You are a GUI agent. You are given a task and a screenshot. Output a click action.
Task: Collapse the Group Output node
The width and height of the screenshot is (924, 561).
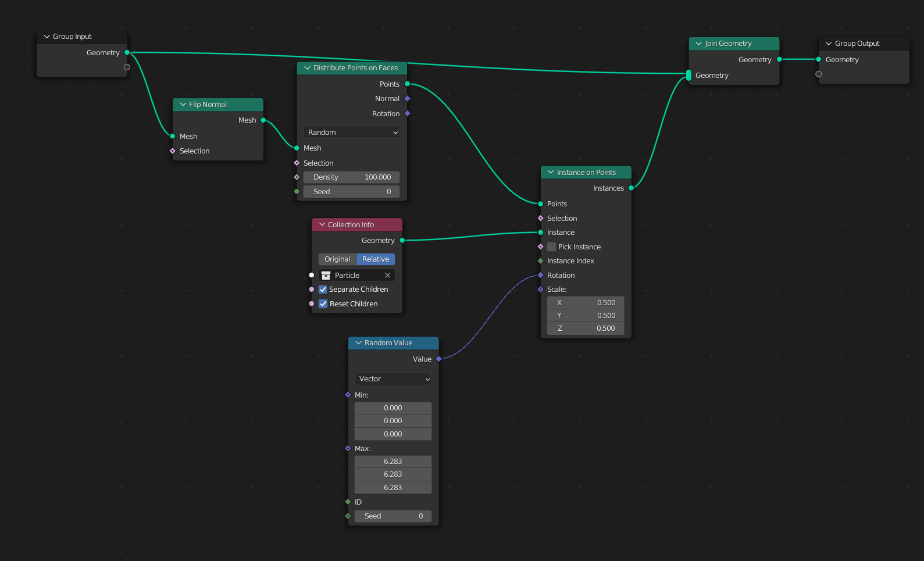pos(829,44)
